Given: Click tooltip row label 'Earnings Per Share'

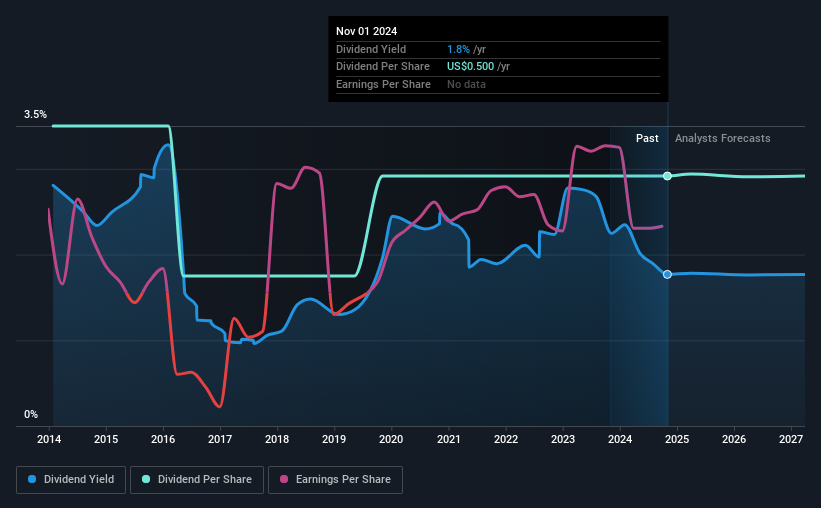Looking at the screenshot, I should click(x=383, y=84).
